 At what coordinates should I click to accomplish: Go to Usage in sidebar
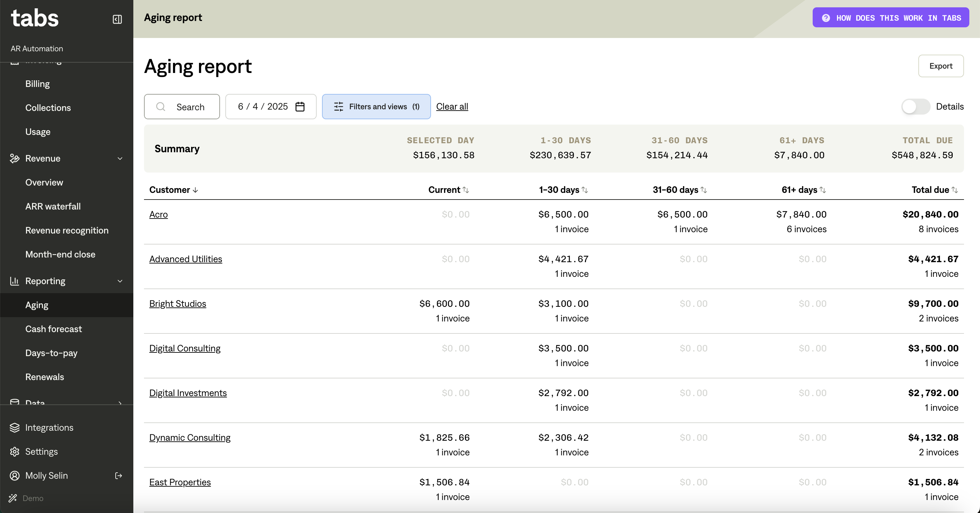pyautogui.click(x=38, y=132)
